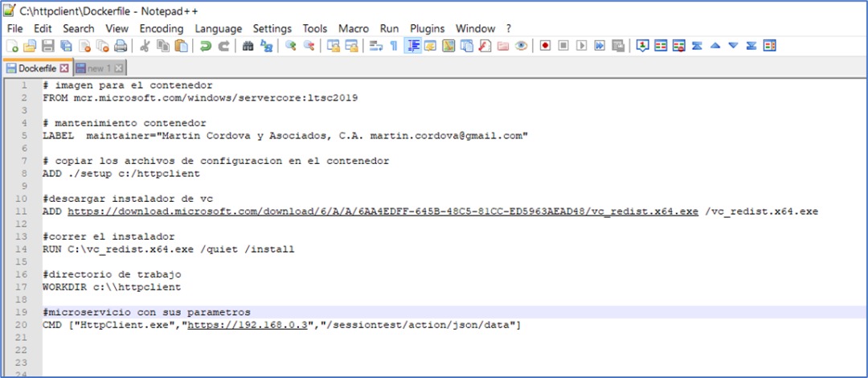
Task: Toggle word wrap icon
Action: (x=376, y=47)
